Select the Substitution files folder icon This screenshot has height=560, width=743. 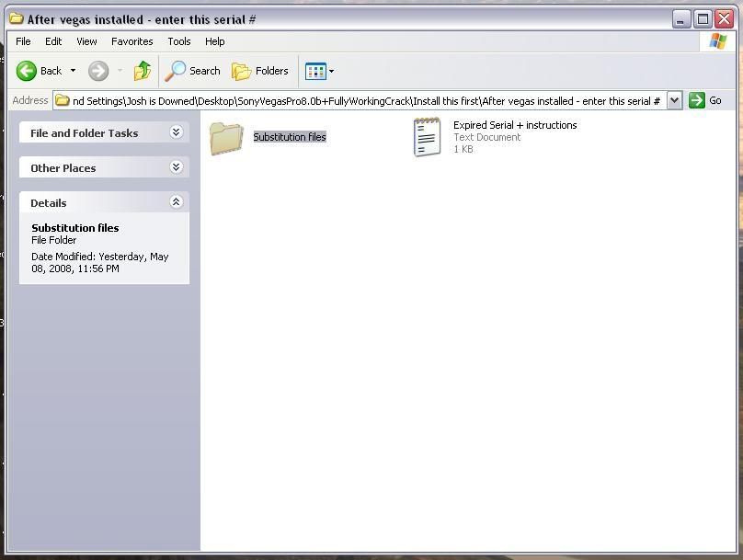point(226,138)
